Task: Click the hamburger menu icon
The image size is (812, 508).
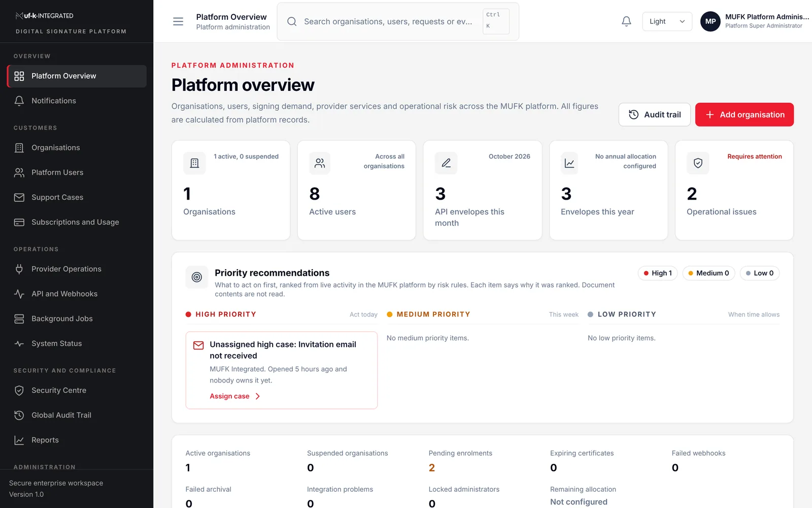Action: [x=178, y=21]
